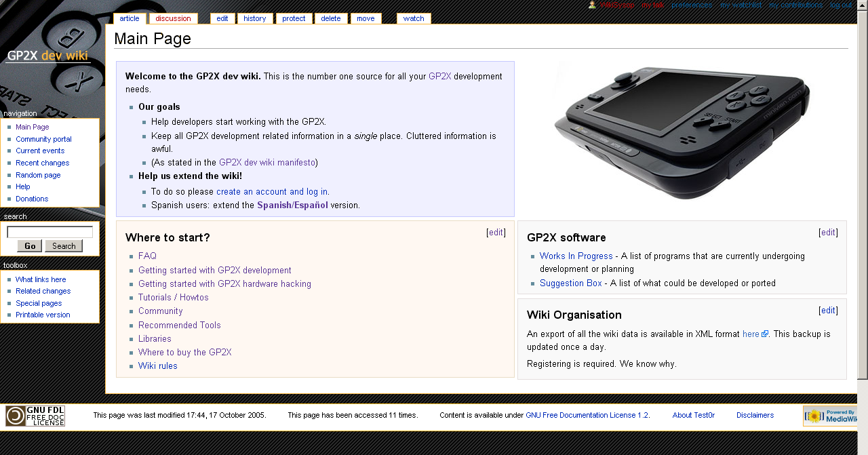Switch to the discussion tab
Image resolution: width=868 pixels, height=455 pixels.
173,18
